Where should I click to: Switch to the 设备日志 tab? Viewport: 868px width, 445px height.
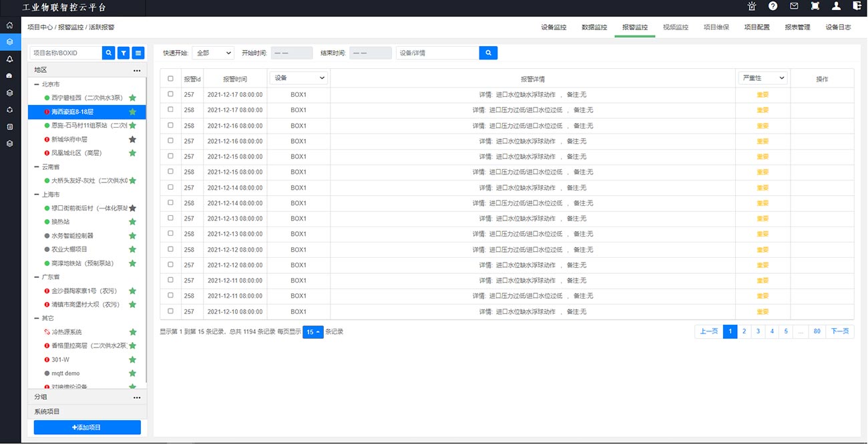(x=838, y=27)
